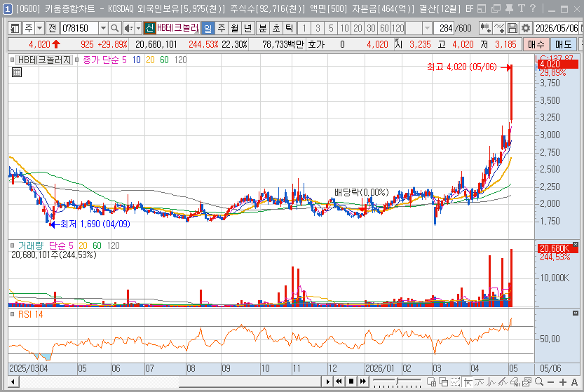Click the horizontal chart scrollbar thumb
Viewport: 584px width, 392px height.
250,381
